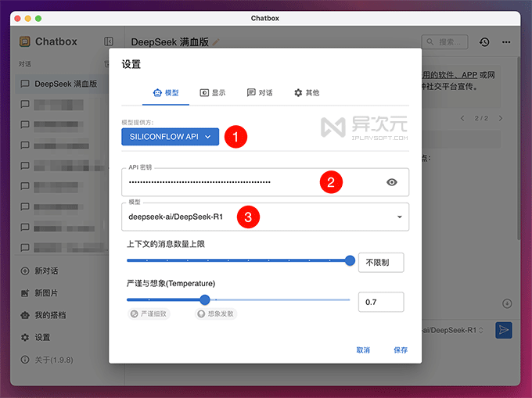This screenshot has width=532, height=398.
Task: Click the DeepSeek 满血版 header title
Action: (170, 42)
